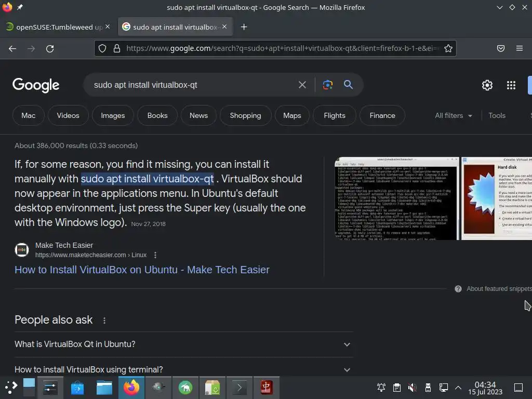Viewport: 532px width, 399px height.
Task: Open the notifications bell in the system tray
Action: click(x=381, y=388)
